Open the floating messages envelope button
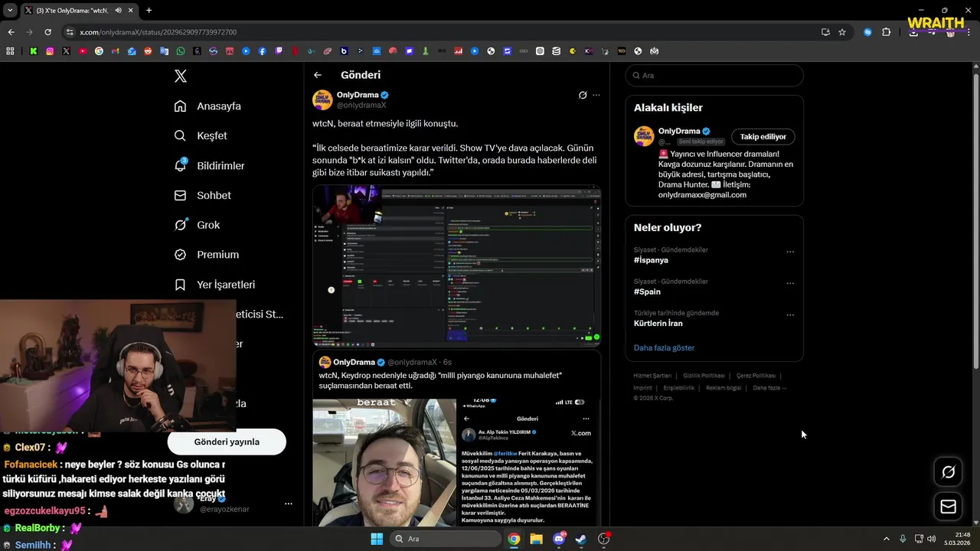The height and width of the screenshot is (551, 980). [x=948, y=507]
